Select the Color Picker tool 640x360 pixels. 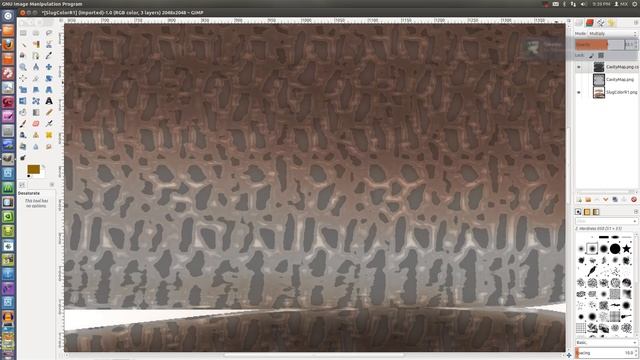(x=49, y=56)
